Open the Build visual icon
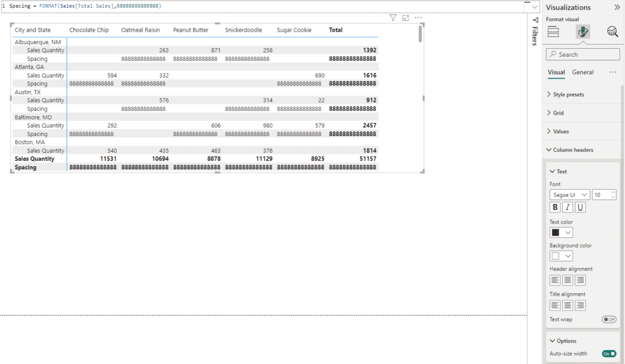625x364 pixels. [x=554, y=32]
